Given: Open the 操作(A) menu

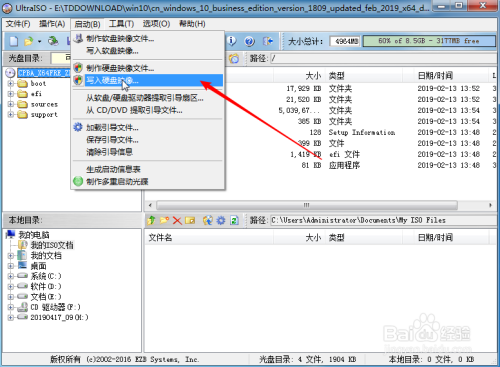Looking at the screenshot, I should pyautogui.click(x=52, y=24).
